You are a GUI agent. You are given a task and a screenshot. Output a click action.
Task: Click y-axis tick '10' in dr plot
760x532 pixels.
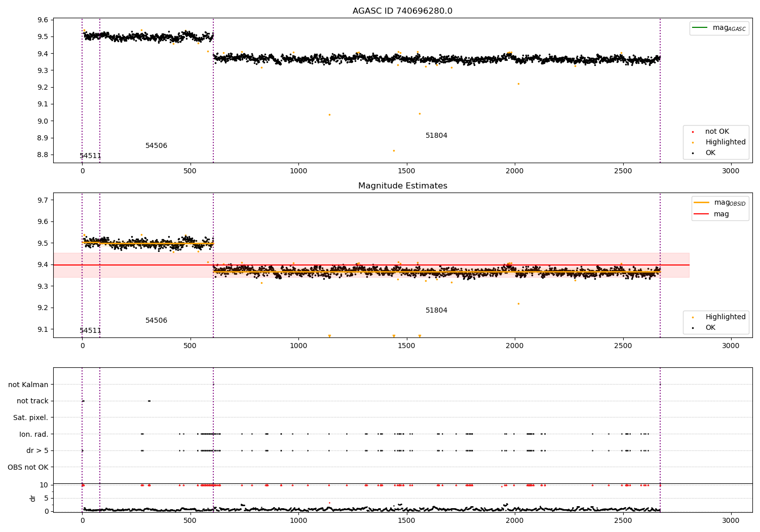pos(44,485)
